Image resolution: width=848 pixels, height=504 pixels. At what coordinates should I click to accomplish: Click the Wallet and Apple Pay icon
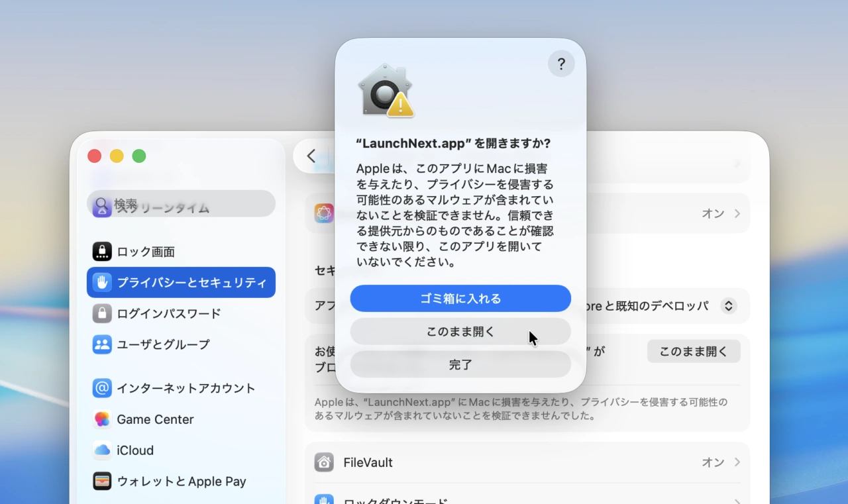tap(102, 481)
